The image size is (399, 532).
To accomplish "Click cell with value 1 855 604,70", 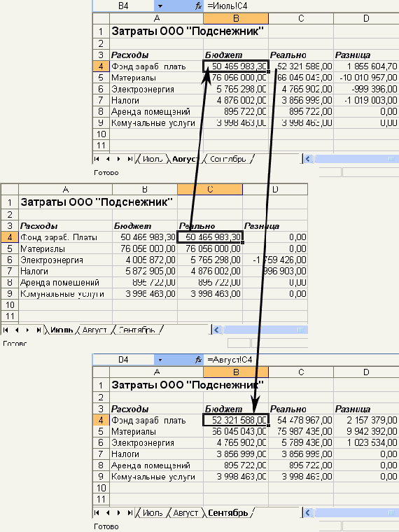I will [366, 66].
